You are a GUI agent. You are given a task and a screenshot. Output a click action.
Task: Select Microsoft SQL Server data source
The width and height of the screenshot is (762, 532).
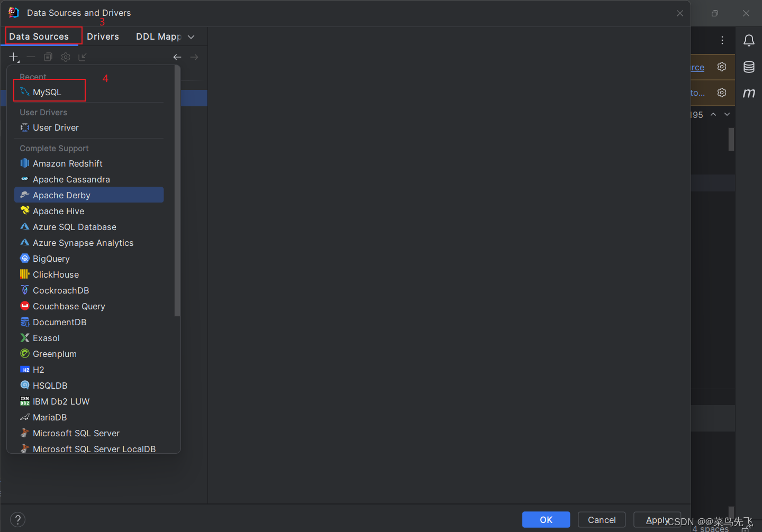[x=89, y=433]
